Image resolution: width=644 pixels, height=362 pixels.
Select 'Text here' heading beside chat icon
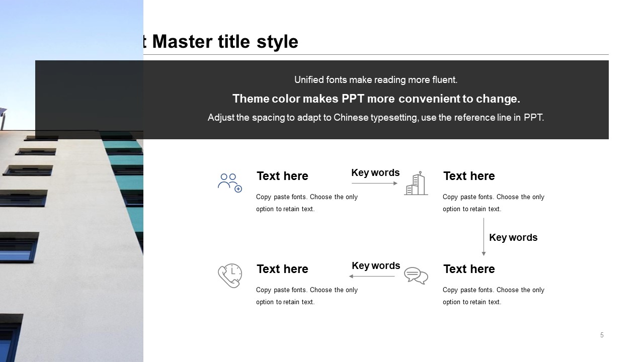click(469, 269)
